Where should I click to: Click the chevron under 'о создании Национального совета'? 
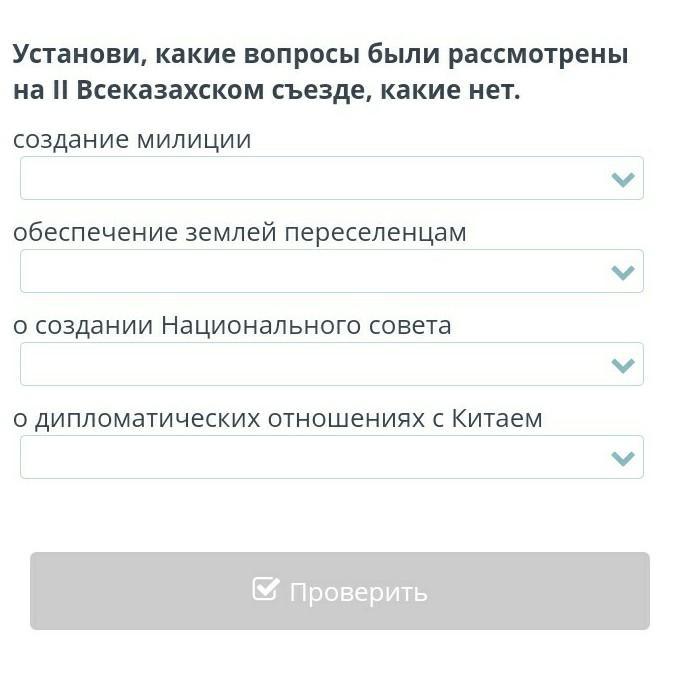(x=622, y=365)
